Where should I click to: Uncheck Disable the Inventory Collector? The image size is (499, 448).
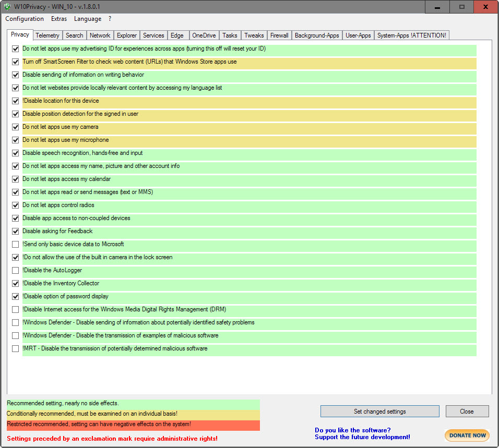[x=15, y=283]
